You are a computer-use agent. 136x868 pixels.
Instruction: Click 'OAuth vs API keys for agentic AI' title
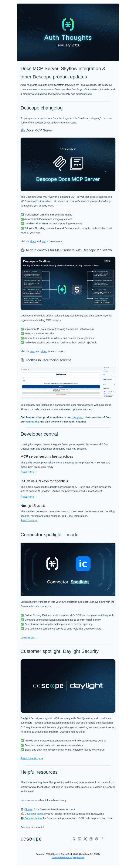click(45, 481)
